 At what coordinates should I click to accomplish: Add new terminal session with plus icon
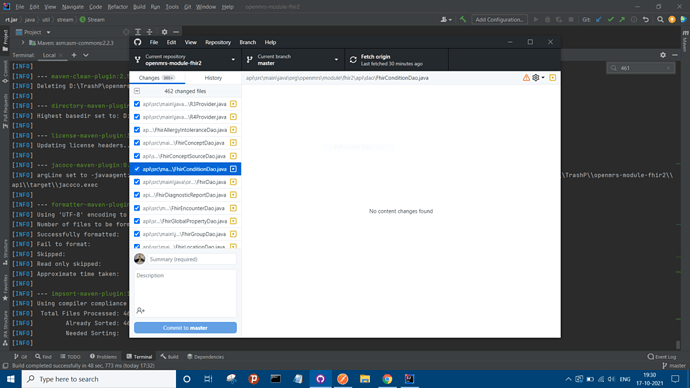(74, 55)
